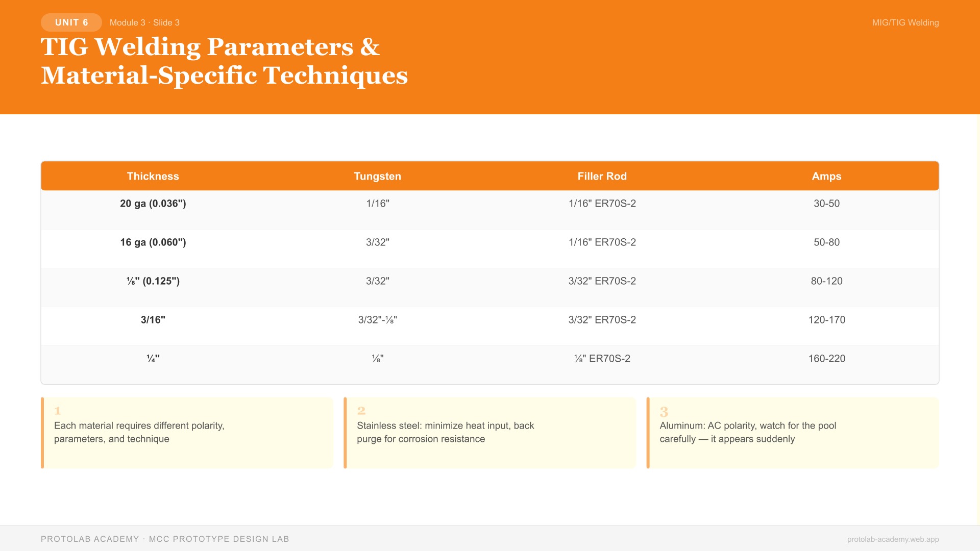980x551 pixels.
Task: Click the 160-220 amps value
Action: 826,359
